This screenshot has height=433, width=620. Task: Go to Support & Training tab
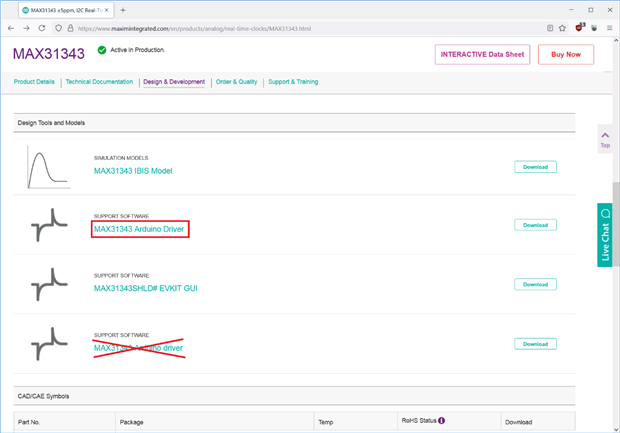pyautogui.click(x=293, y=82)
